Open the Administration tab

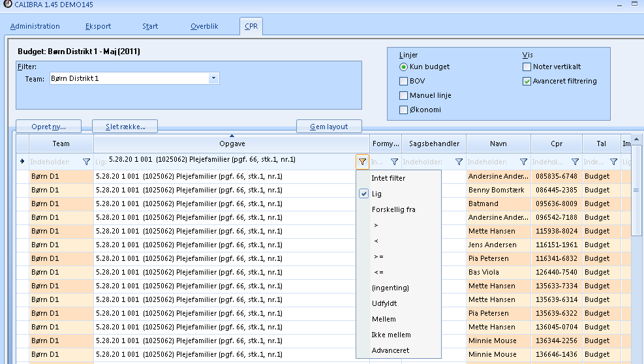tap(35, 27)
